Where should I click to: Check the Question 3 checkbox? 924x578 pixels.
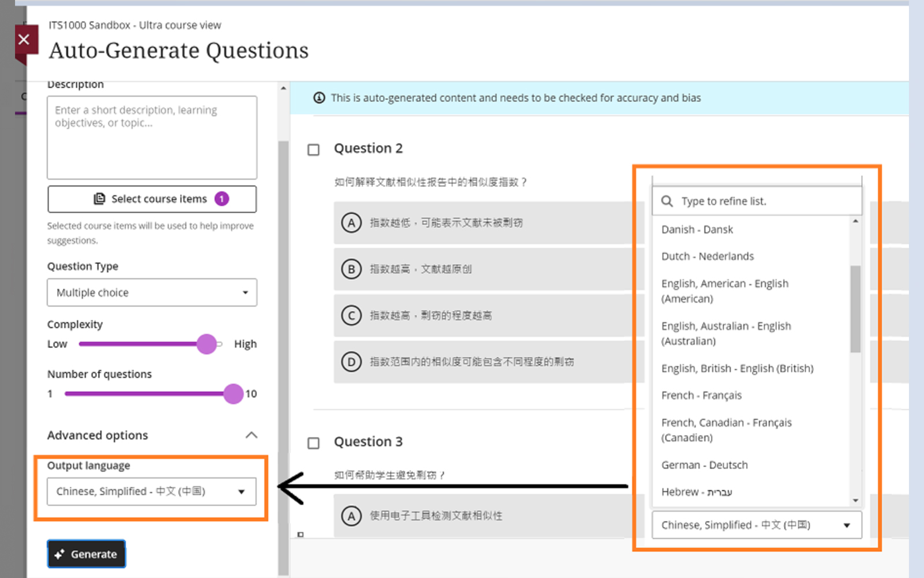point(314,443)
